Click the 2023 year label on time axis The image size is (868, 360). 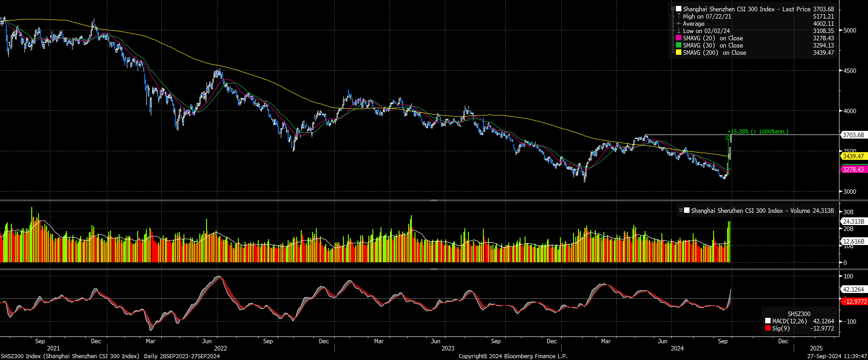(x=448, y=348)
